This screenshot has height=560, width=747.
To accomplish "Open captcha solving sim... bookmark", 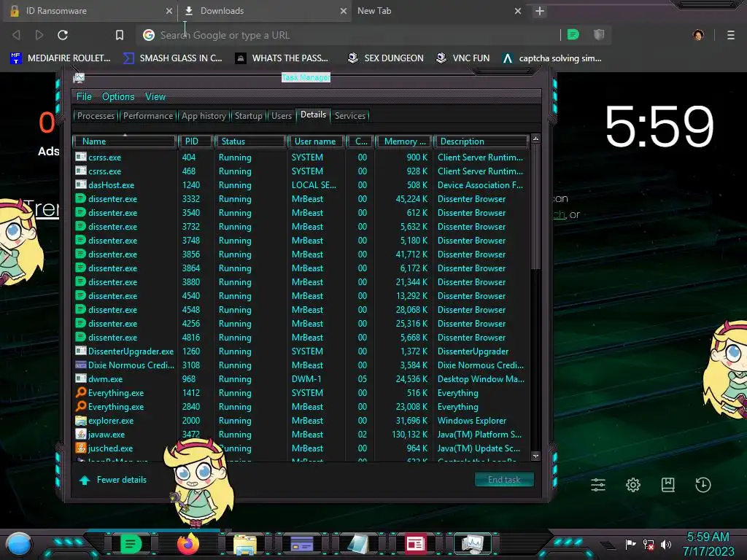I will 551,58.
